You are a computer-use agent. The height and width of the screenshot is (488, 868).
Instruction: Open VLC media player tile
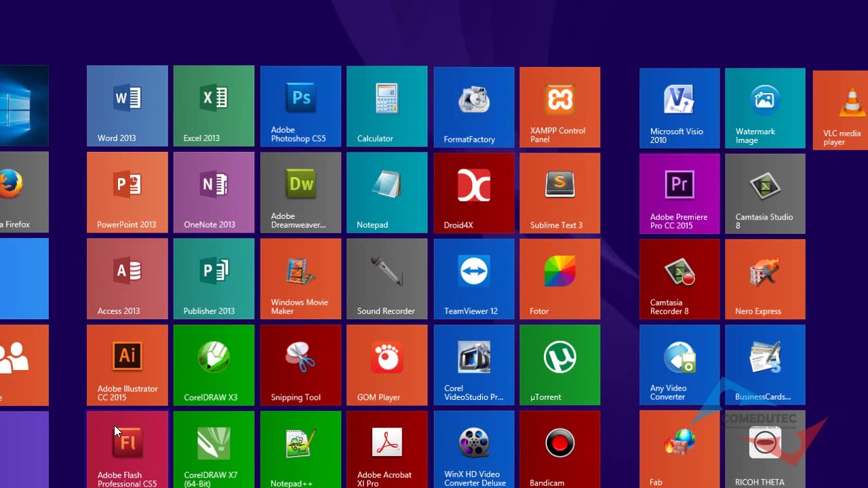[x=840, y=110]
